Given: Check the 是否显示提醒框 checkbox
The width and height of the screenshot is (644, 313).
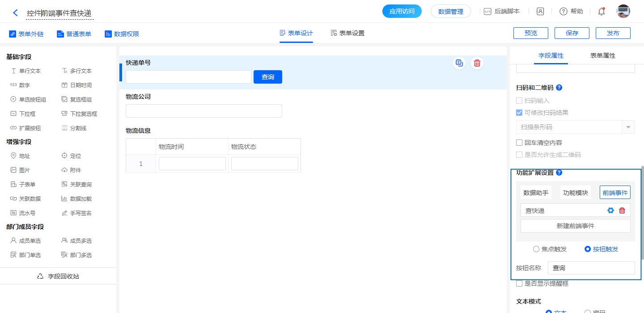Looking at the screenshot, I should click(519, 283).
